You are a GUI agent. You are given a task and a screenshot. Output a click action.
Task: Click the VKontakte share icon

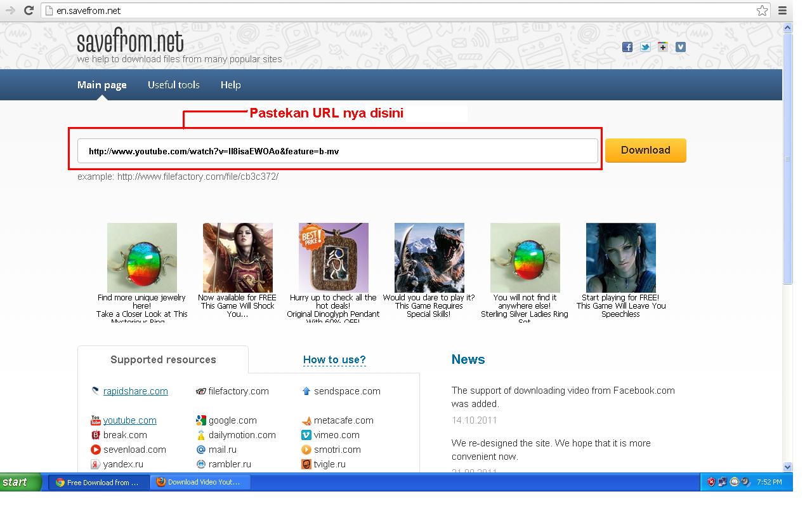click(x=681, y=47)
